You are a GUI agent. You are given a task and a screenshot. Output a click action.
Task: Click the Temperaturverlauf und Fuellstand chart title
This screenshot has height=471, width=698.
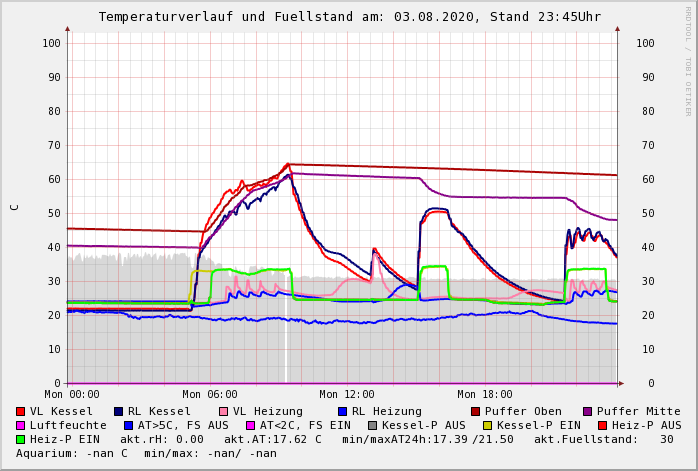click(x=349, y=17)
